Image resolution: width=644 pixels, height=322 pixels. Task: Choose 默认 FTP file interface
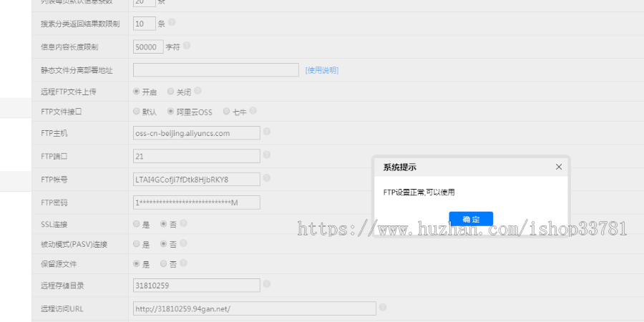coord(137,111)
